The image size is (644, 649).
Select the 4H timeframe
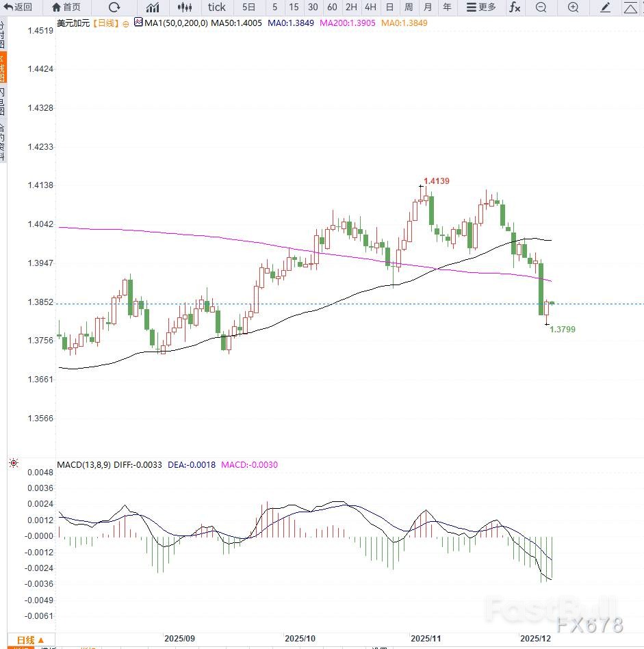pyautogui.click(x=370, y=8)
